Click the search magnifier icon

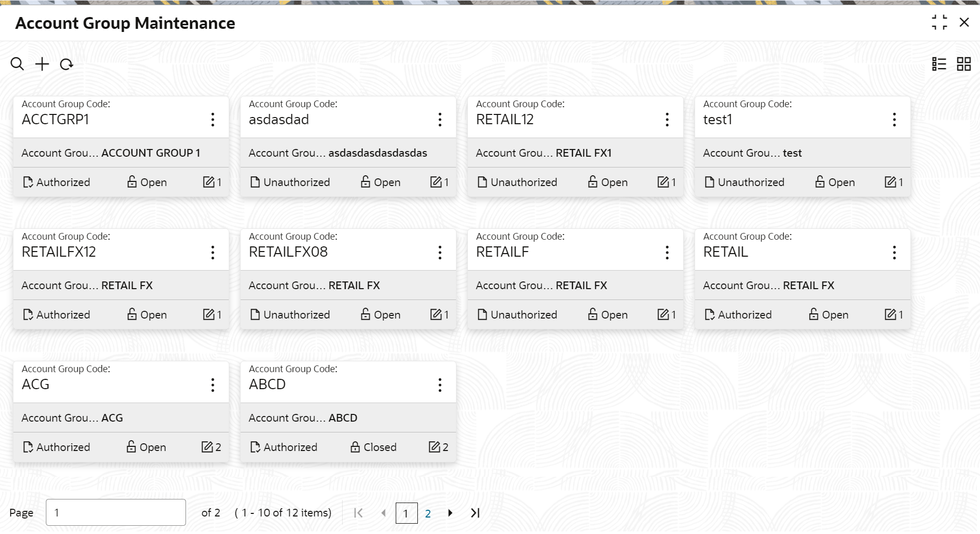[x=17, y=64]
